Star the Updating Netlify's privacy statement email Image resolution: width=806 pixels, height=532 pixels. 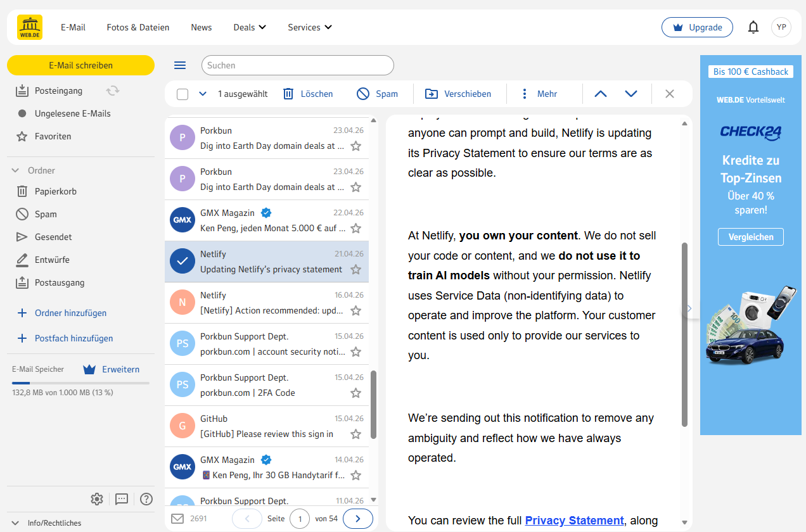pos(356,269)
